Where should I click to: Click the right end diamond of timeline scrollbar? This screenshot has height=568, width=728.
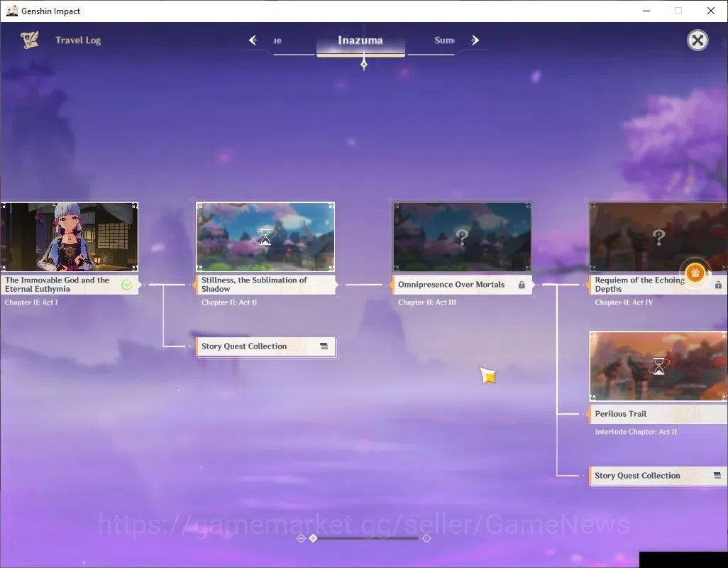point(426,537)
